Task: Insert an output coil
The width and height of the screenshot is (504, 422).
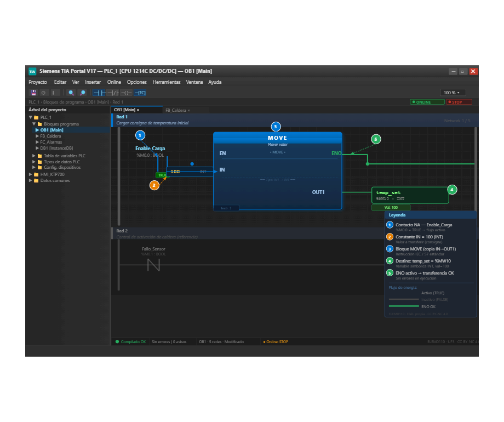Action: point(127,93)
